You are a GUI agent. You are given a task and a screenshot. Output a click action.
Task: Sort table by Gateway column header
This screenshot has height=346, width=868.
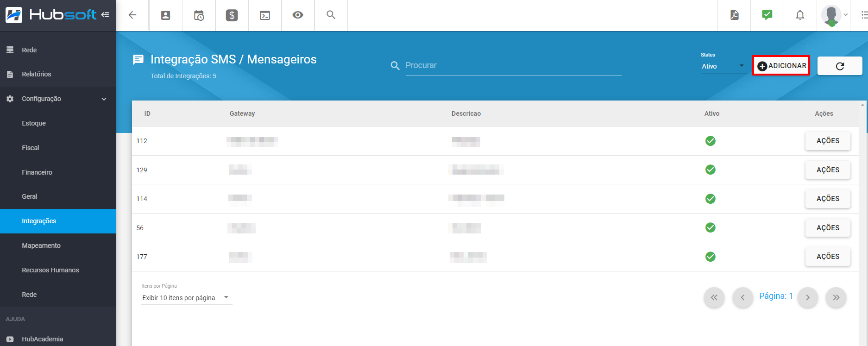click(x=242, y=113)
